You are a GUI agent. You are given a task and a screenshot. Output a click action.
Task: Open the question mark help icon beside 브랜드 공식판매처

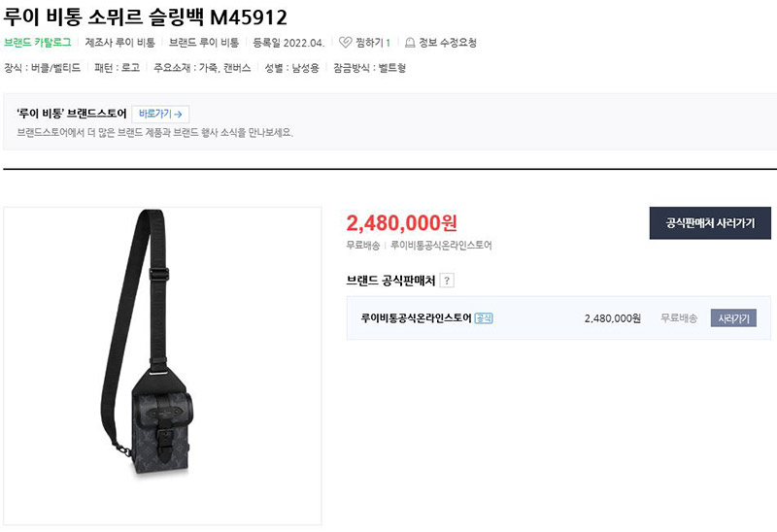[447, 281]
